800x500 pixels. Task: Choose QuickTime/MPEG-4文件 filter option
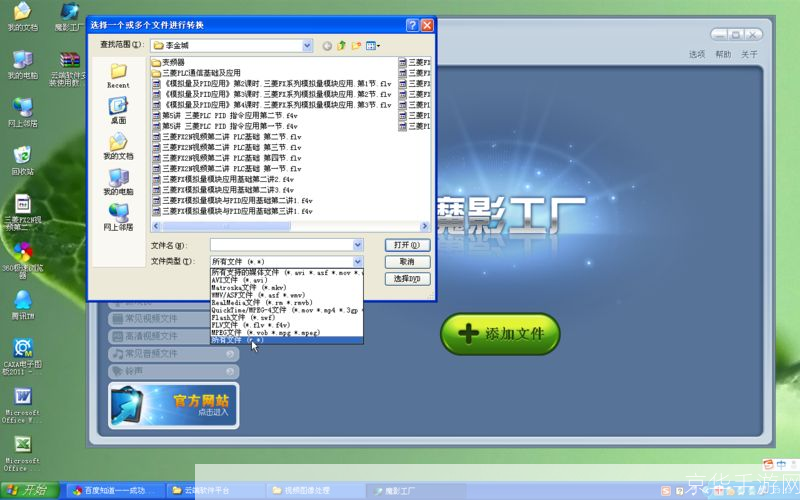pyautogui.click(x=287, y=310)
